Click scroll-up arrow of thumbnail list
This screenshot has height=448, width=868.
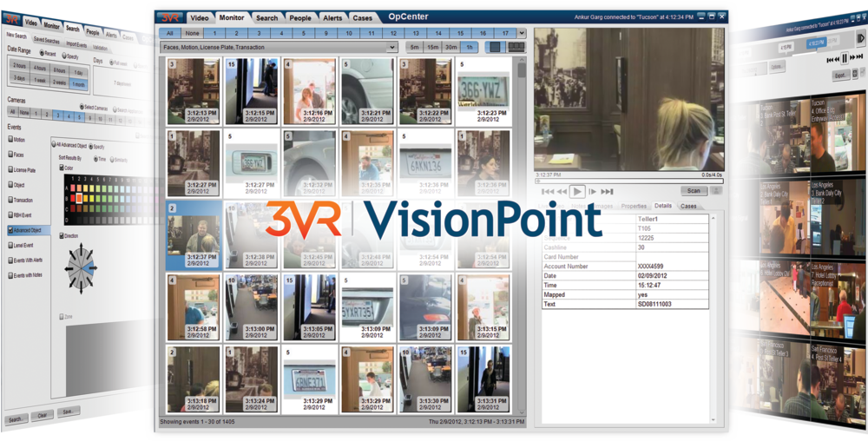click(522, 59)
